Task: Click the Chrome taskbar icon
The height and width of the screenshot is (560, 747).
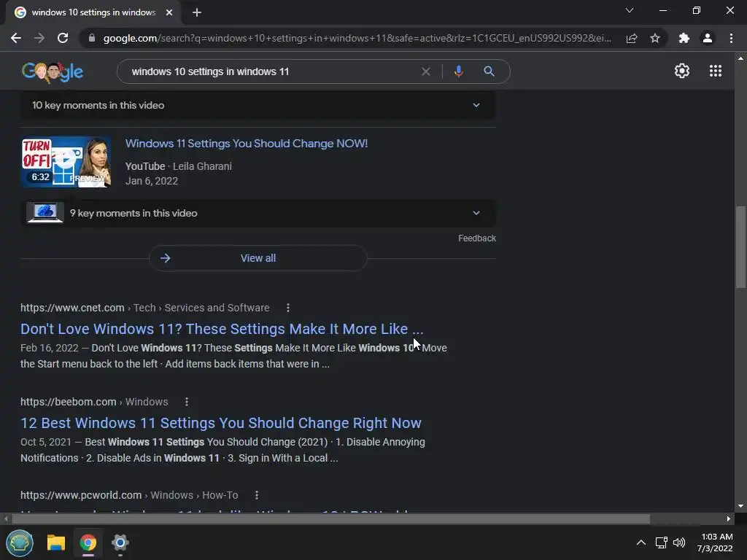Action: click(88, 542)
